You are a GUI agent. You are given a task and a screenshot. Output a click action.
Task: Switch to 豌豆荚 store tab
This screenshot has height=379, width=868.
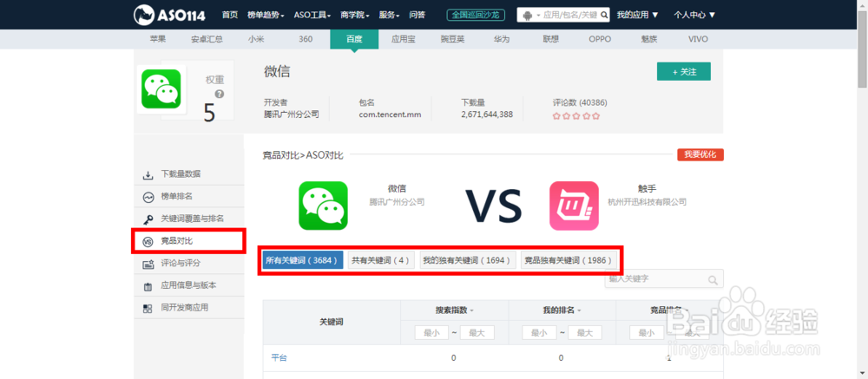pyautogui.click(x=452, y=39)
